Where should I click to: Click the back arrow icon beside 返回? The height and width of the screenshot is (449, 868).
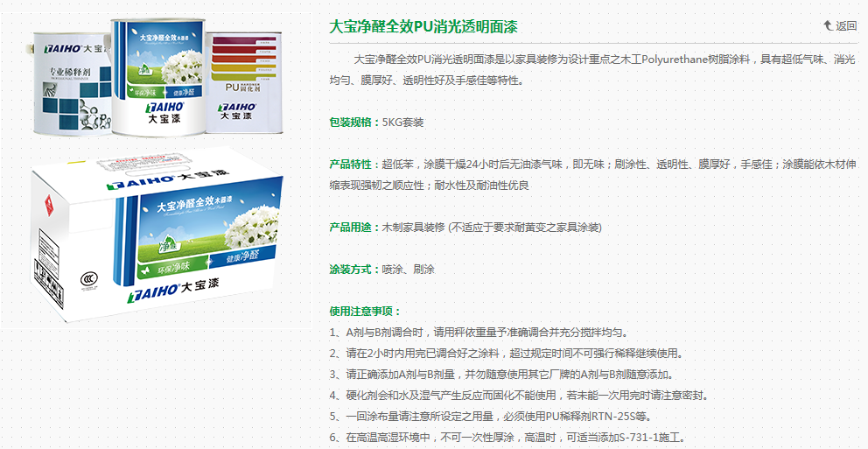828,25
